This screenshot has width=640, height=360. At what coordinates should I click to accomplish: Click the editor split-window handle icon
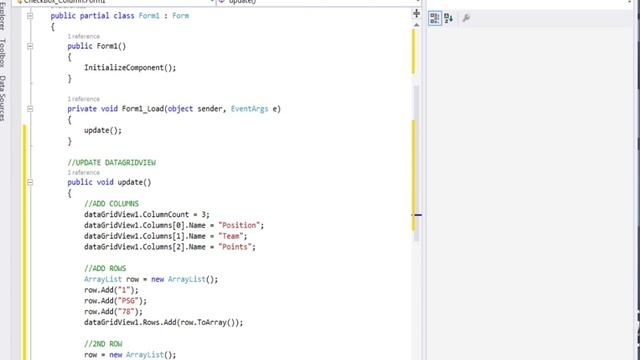point(416,13)
